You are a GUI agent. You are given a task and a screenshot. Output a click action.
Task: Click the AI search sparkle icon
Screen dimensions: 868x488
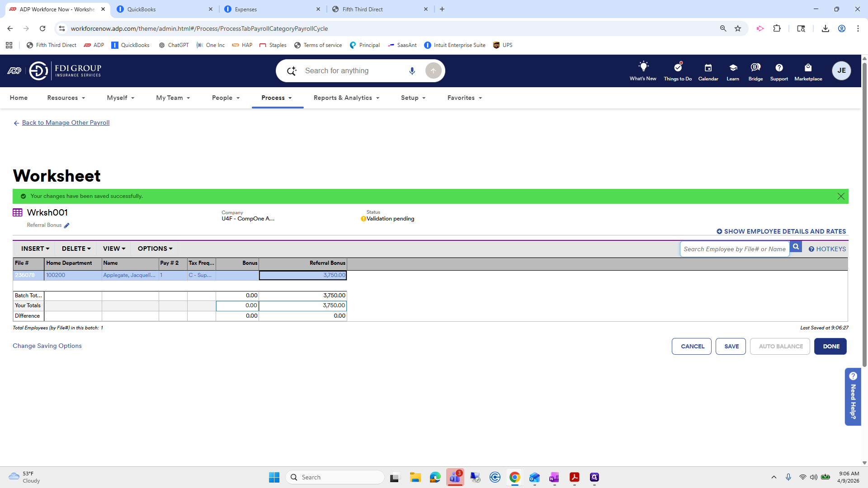pyautogui.click(x=292, y=71)
